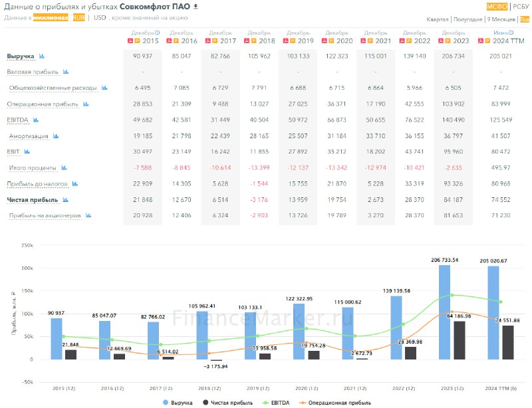Open chart icon for Прибыль на акционеров
532x408 pixels.
coord(88,215)
